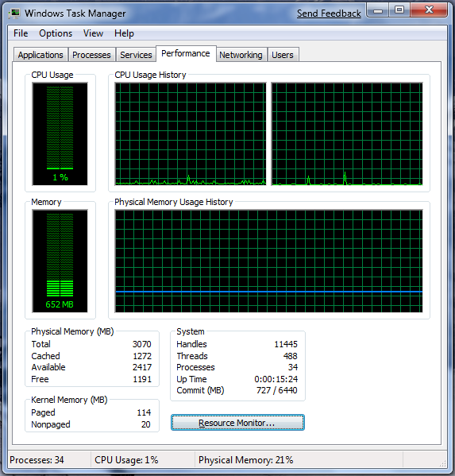455x476 pixels.
Task: Switch to the Processes tab
Action: (91, 55)
